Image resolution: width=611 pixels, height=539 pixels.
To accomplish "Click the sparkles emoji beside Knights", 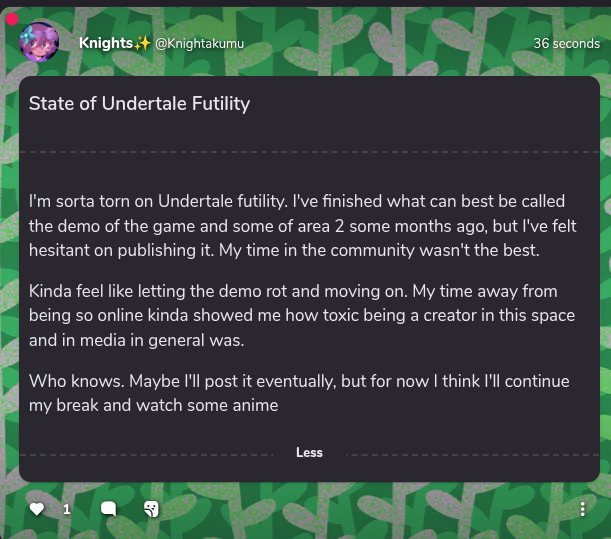I will (x=142, y=43).
